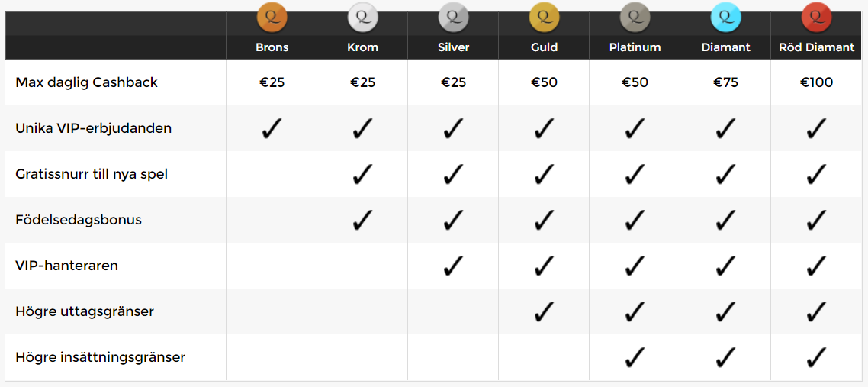Click the Födelsedagsbonus row label
Image resolution: width=868 pixels, height=387 pixels.
79,220
